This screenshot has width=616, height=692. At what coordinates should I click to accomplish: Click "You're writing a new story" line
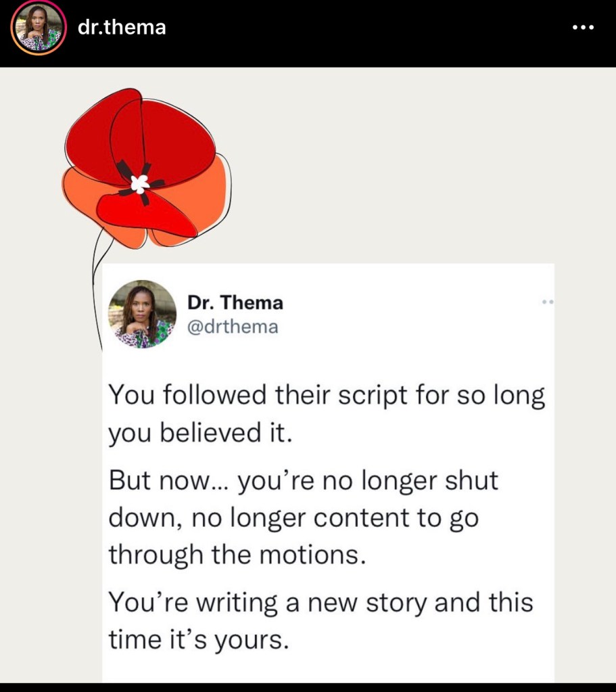click(x=321, y=602)
